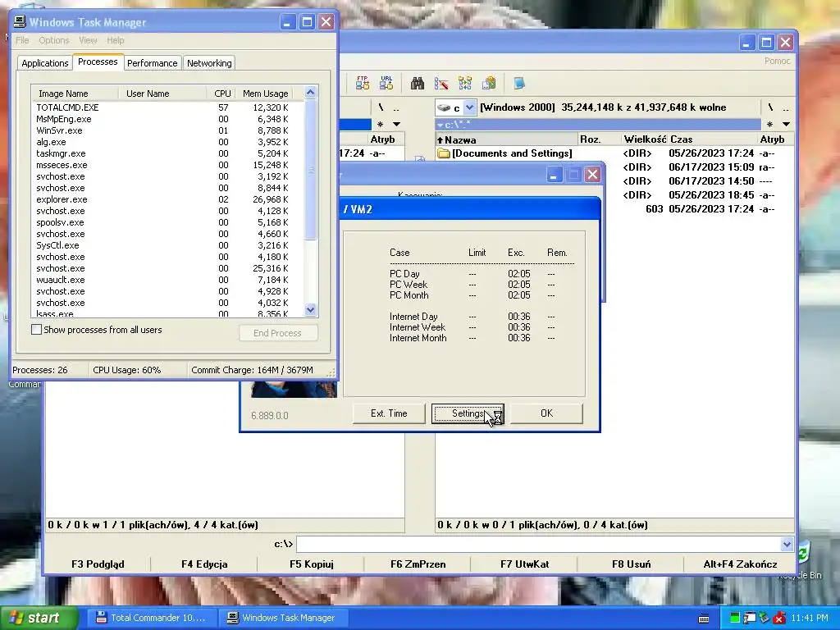Click process list scroll-down arrow
The width and height of the screenshot is (840, 630).
[x=311, y=309]
